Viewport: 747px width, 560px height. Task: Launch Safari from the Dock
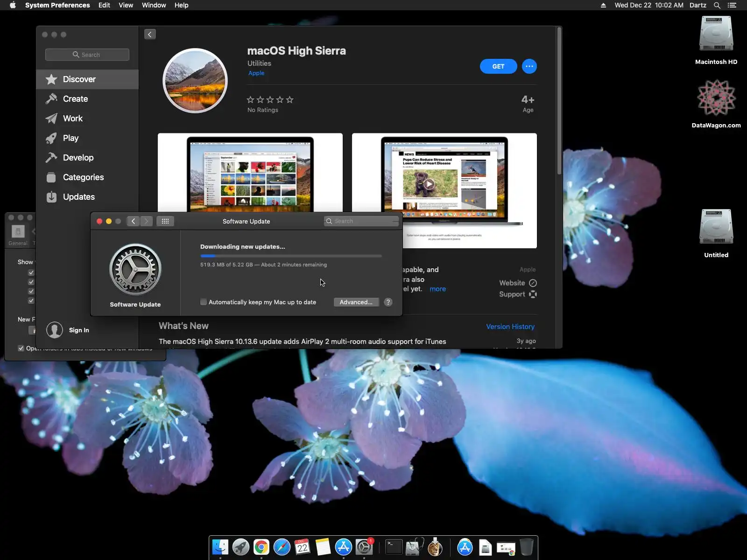pos(282,547)
